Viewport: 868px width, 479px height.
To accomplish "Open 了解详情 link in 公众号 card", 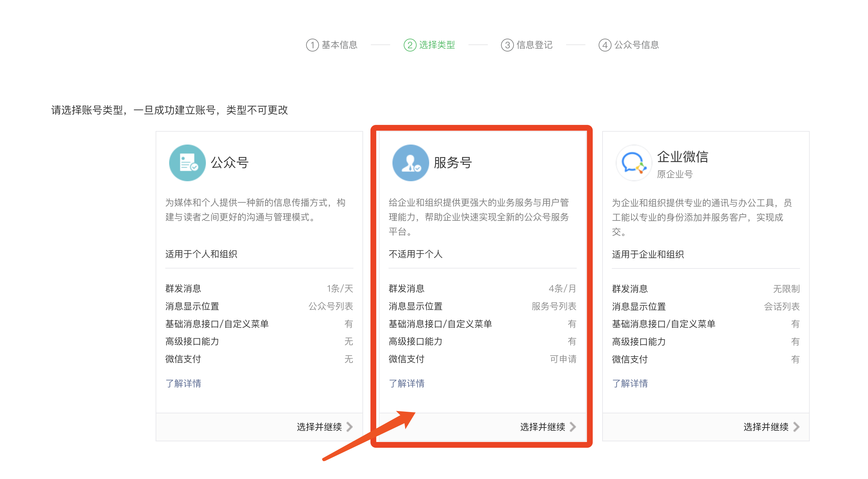I will (183, 383).
